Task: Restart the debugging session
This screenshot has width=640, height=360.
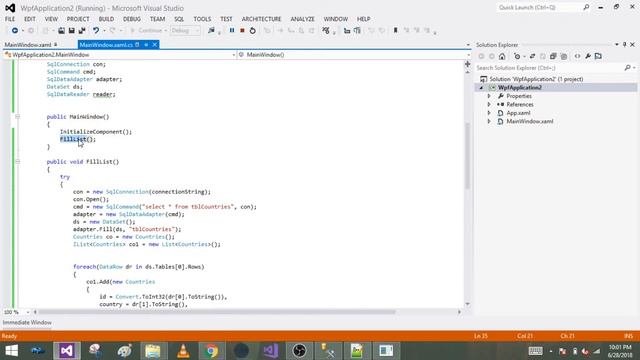Action: pos(253,31)
